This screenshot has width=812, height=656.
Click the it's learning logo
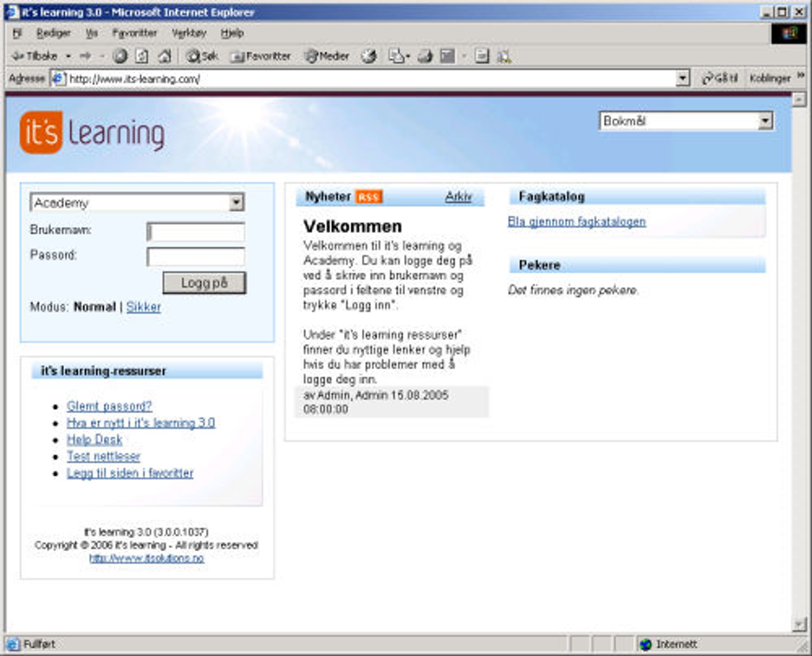coord(93,133)
